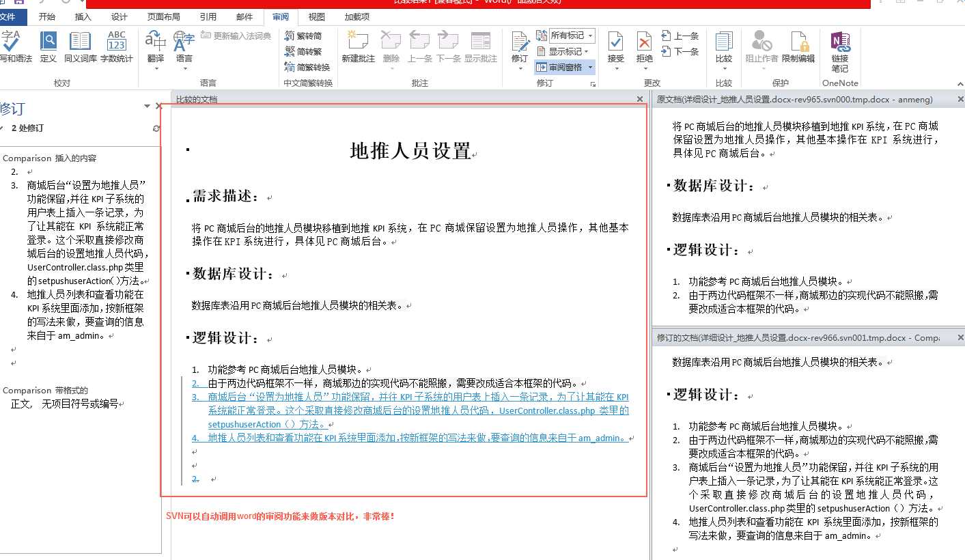Close the 原文档 pane
Viewport: 965px width, 560px height.
pos(961,100)
